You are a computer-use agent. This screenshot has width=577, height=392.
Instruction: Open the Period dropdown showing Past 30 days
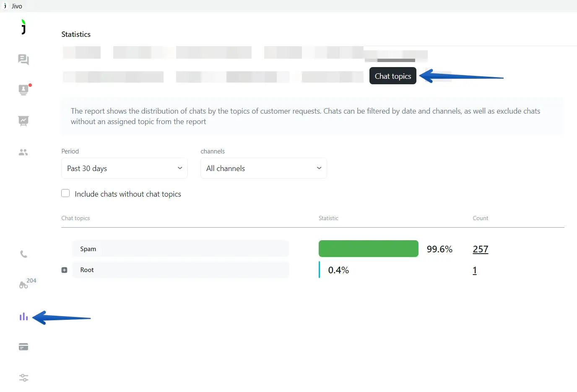point(125,168)
